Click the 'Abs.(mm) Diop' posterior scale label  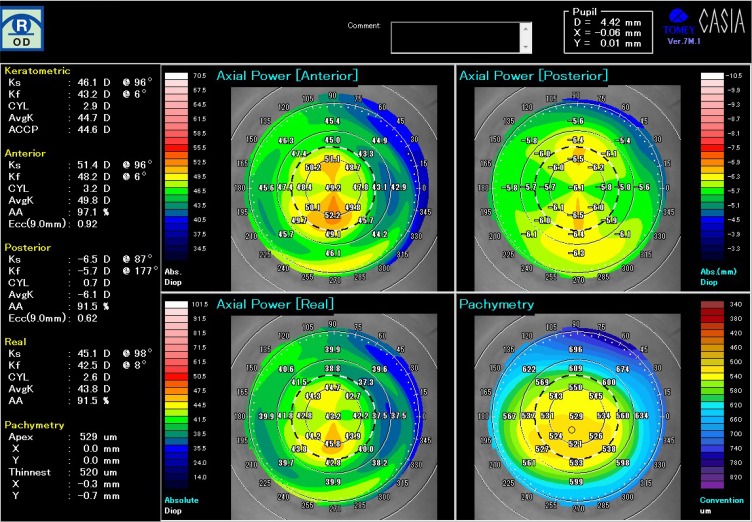point(718,277)
